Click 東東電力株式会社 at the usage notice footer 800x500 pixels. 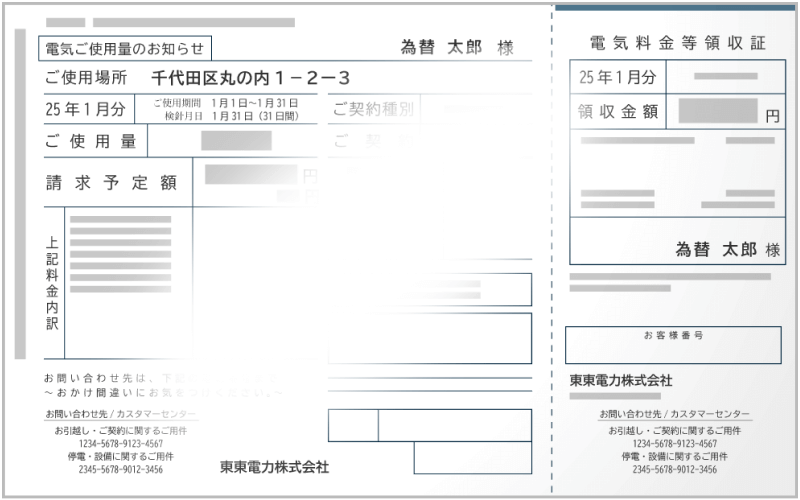pyautogui.click(x=274, y=467)
